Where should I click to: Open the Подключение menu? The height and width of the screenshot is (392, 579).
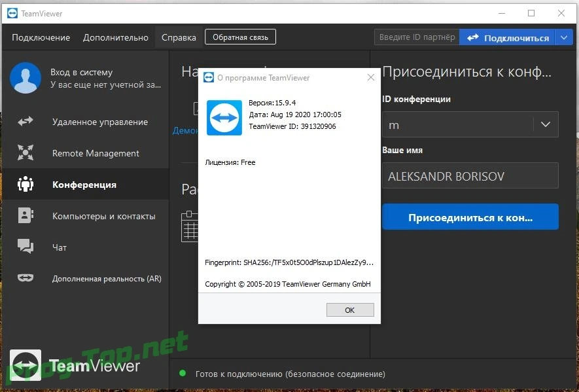41,37
